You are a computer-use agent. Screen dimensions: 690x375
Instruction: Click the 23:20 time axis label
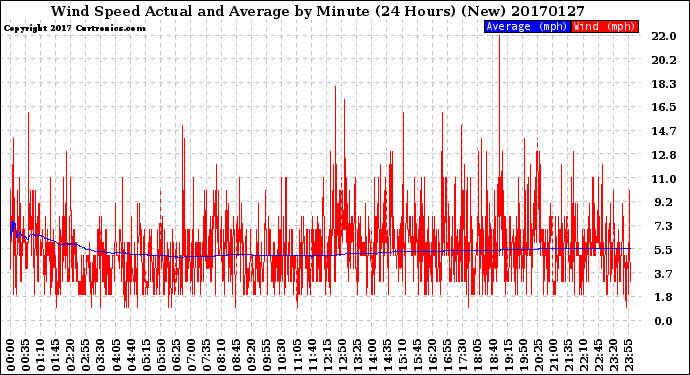click(613, 355)
